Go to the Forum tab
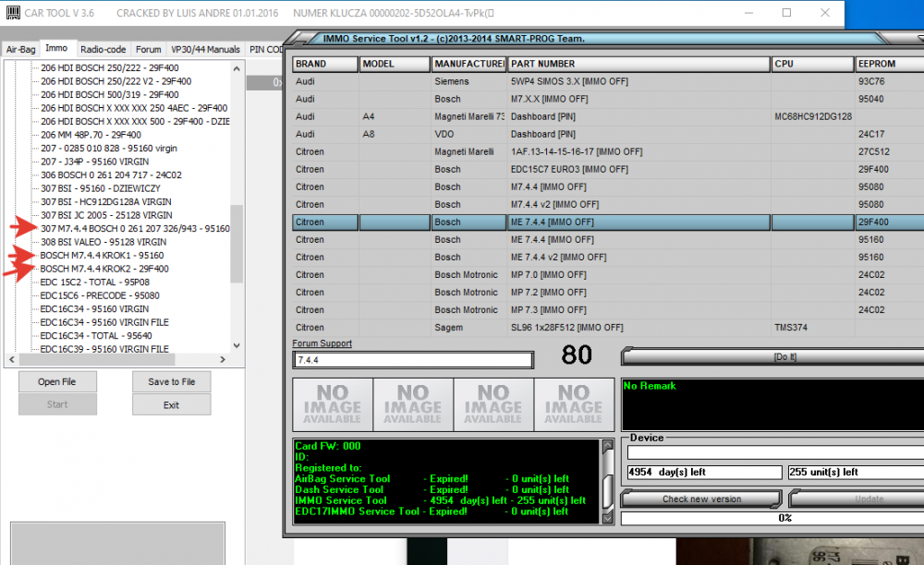Viewport: 924px width, 565px height. pos(149,50)
